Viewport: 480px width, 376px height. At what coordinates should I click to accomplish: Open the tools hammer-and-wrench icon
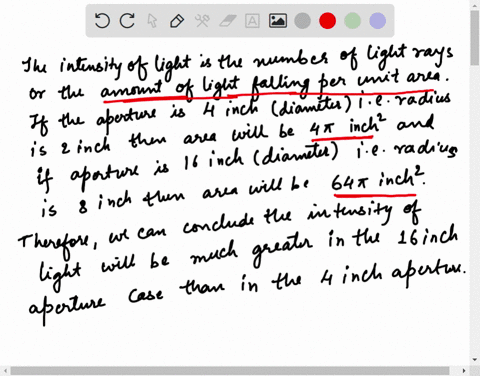202,21
